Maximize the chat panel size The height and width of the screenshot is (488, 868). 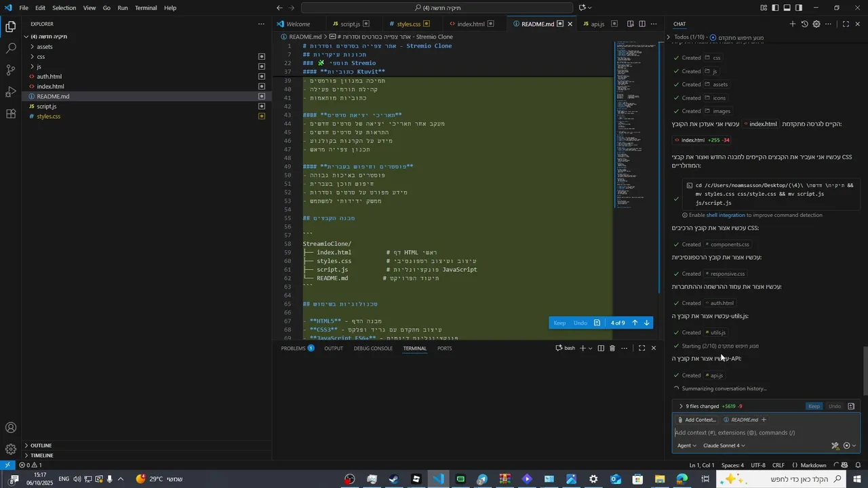[846, 24]
